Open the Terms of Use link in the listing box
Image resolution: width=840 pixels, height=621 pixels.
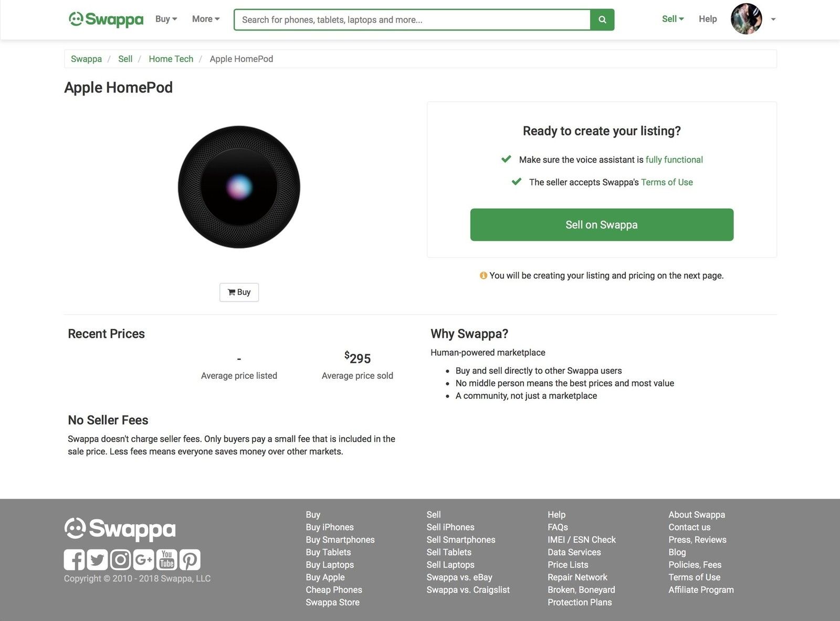(x=667, y=182)
